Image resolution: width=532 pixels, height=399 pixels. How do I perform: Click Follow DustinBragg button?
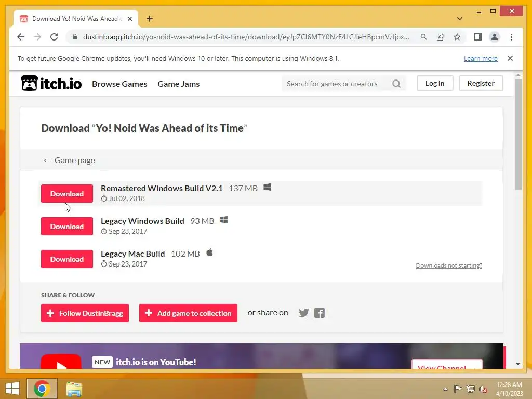pyautogui.click(x=85, y=313)
